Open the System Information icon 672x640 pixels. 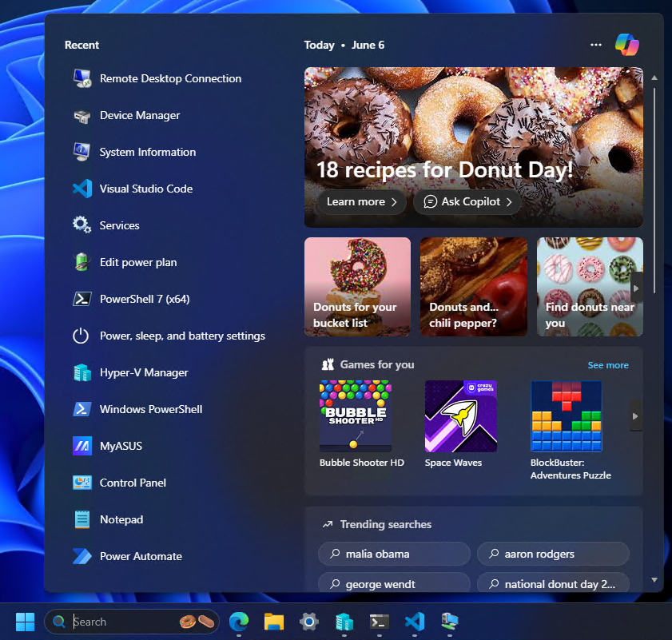pos(82,152)
